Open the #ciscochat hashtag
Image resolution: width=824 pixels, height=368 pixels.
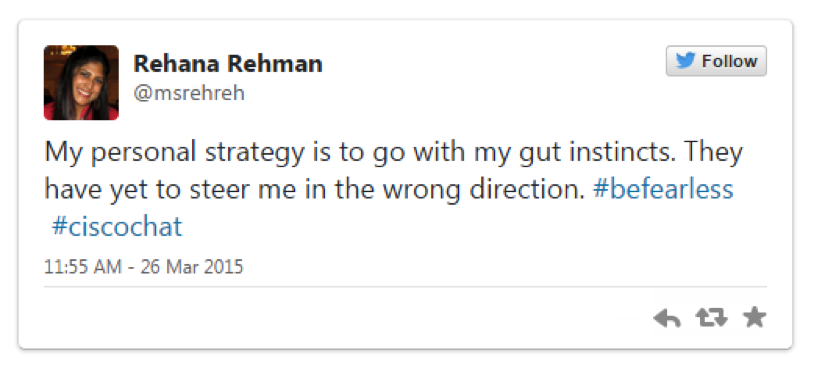pos(117,227)
